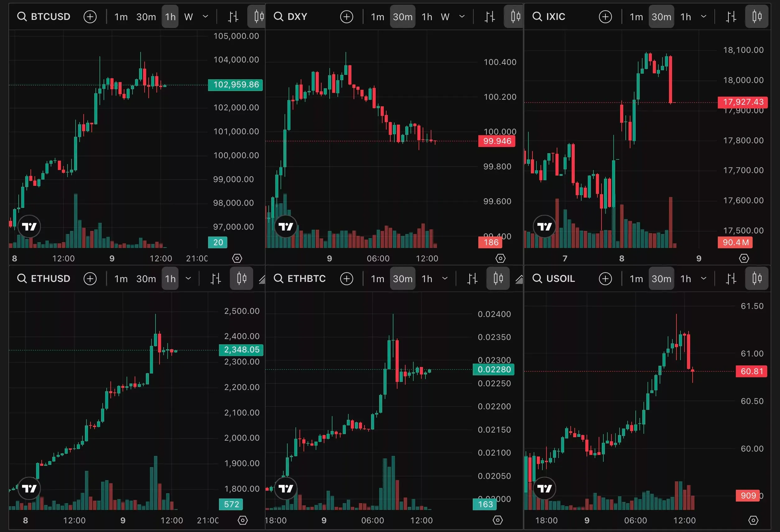The height and width of the screenshot is (532, 780).
Task: Switch ETHBTC chart to candlestick style
Action: coord(498,278)
